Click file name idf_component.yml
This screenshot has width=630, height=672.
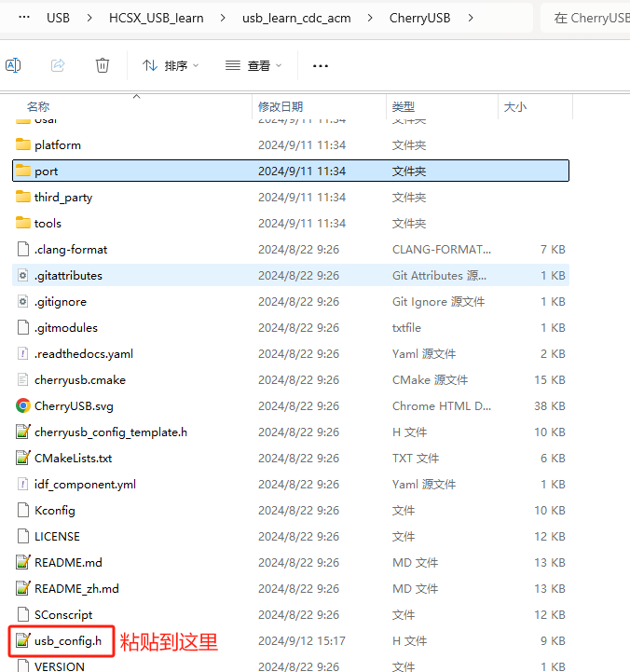(85, 485)
